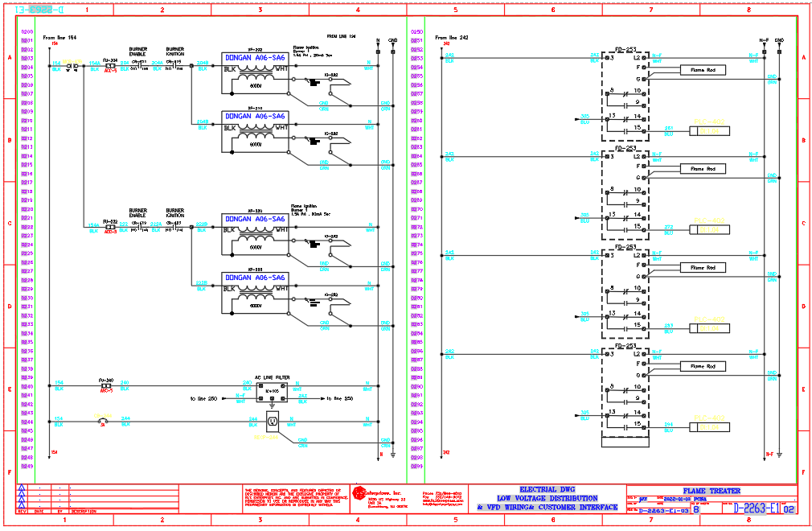The image size is (812, 531).
Task: Select the N-F rail terminal on the right sheet
Action: [765, 51]
